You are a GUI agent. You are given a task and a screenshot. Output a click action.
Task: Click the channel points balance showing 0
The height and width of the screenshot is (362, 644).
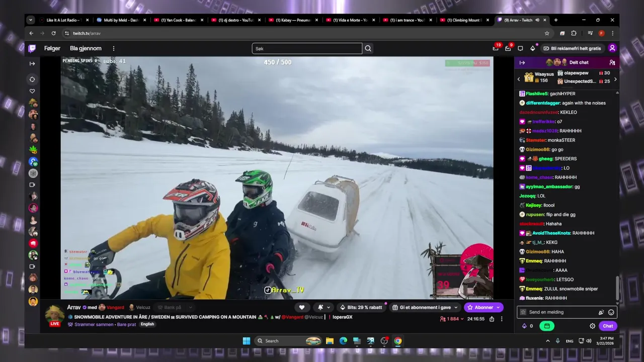tap(527, 326)
